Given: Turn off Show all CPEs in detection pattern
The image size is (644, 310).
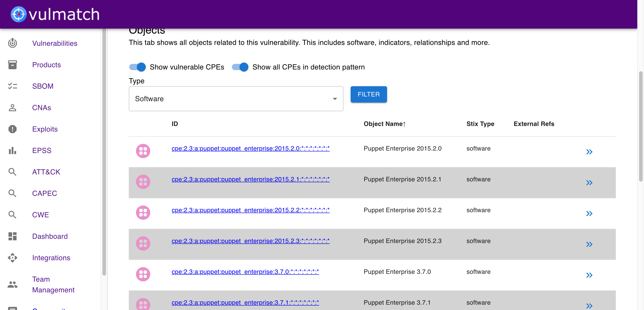Looking at the screenshot, I should coord(240,67).
